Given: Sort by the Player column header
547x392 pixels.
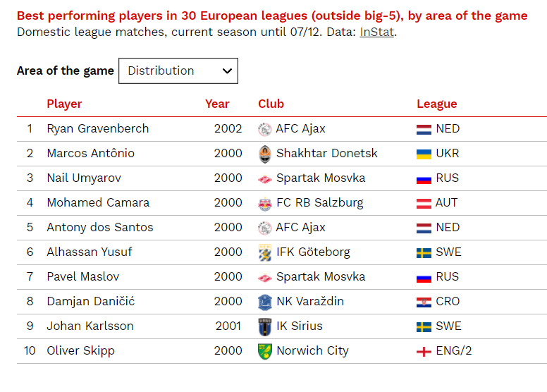Looking at the screenshot, I should coord(64,104).
